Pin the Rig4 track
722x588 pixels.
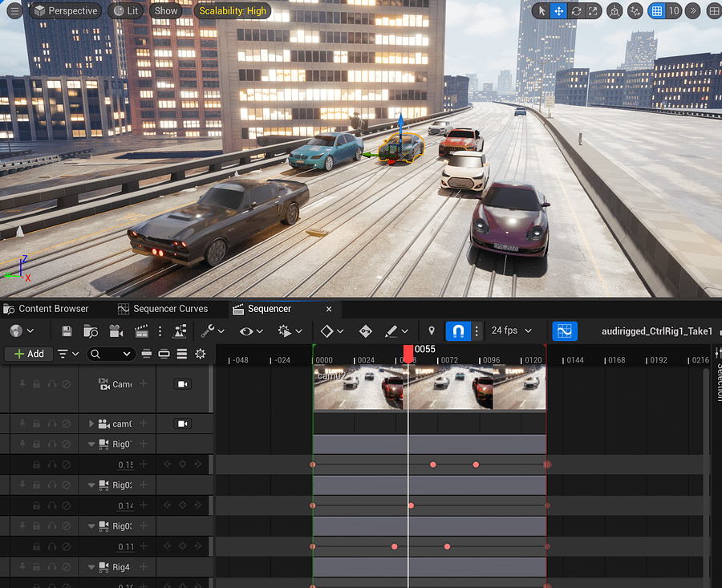(x=22, y=567)
